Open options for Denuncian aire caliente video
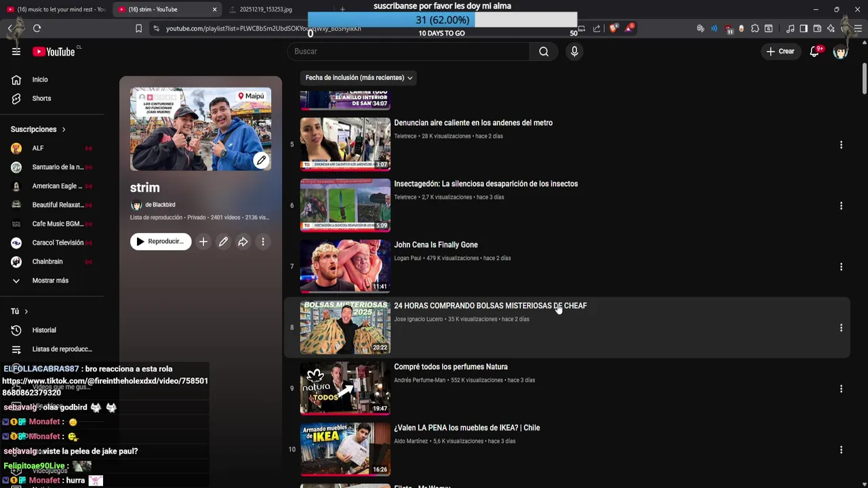The image size is (868, 488). coord(841,144)
